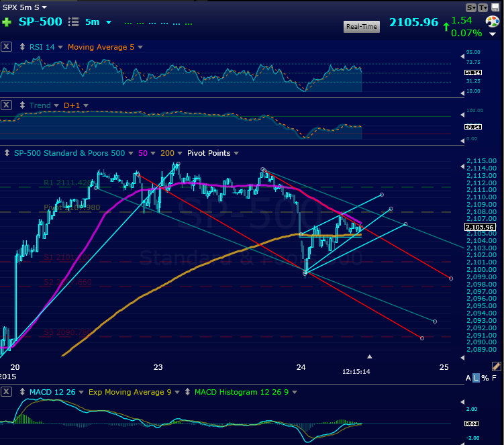Click date 24 on the time axis
504x445 pixels.
pos(301,367)
